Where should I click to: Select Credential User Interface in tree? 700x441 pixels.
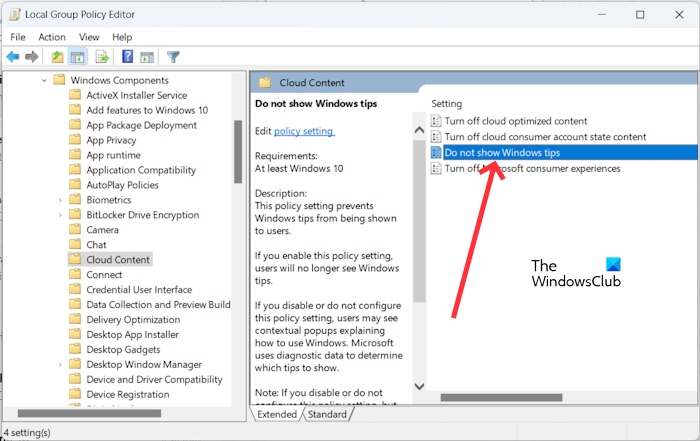click(139, 289)
